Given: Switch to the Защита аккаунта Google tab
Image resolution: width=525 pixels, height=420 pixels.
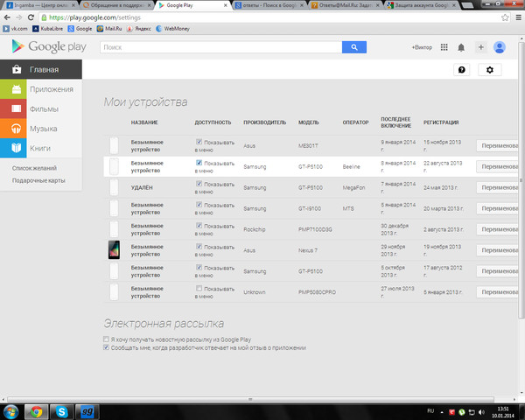Looking at the screenshot, I should (x=422, y=5).
